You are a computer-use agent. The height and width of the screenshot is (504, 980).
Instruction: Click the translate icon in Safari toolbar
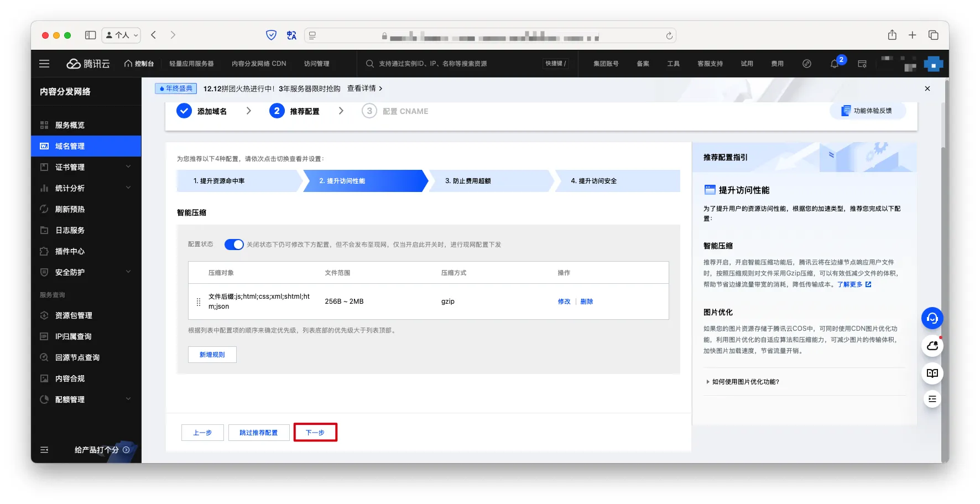pos(291,35)
